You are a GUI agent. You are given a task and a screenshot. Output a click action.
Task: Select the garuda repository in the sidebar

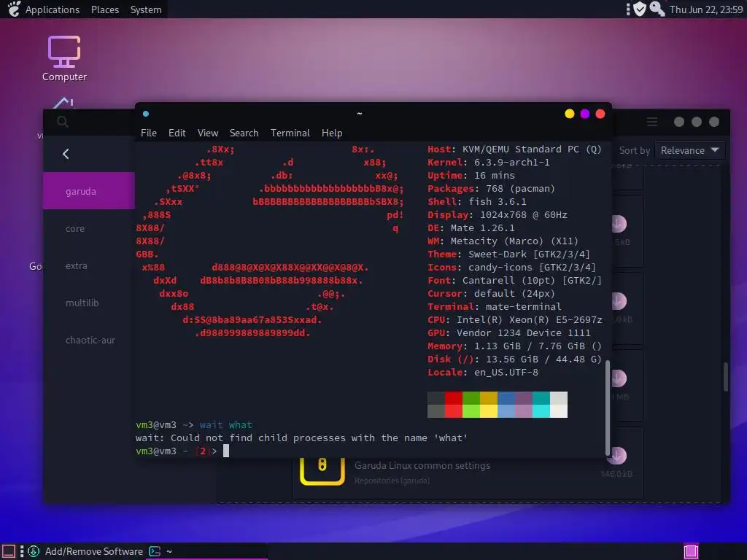(89, 191)
